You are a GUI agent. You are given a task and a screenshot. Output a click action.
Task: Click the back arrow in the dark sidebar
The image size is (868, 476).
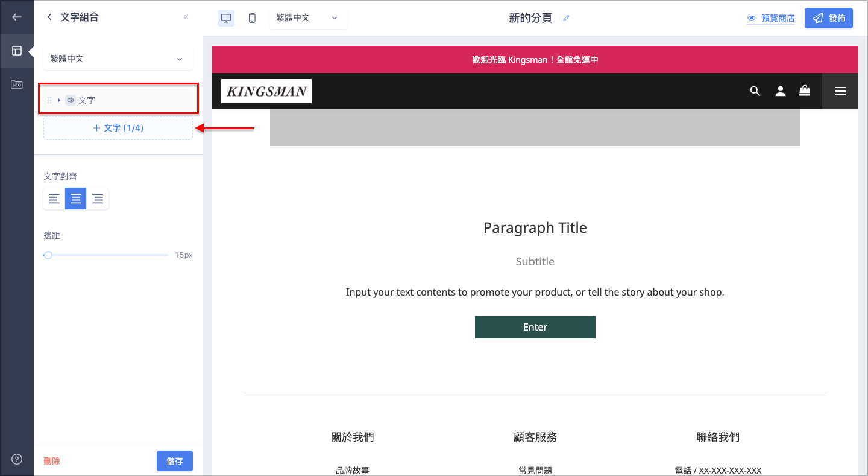click(17, 17)
